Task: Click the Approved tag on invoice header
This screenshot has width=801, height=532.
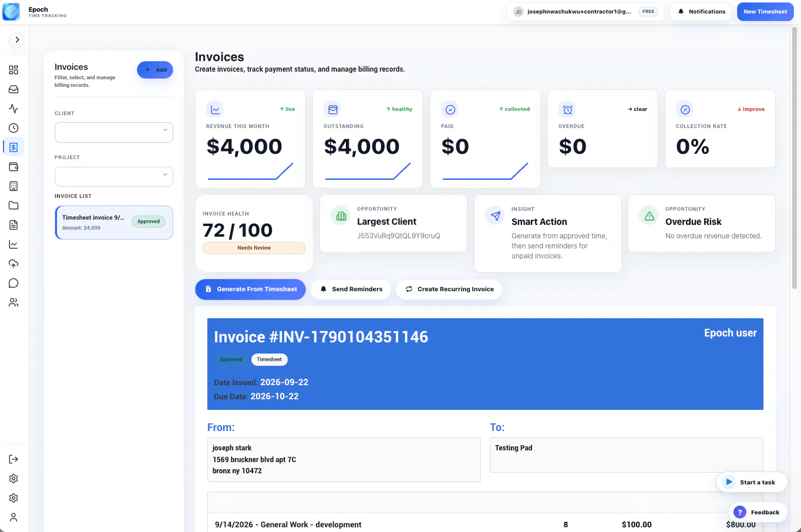Action: [231, 359]
